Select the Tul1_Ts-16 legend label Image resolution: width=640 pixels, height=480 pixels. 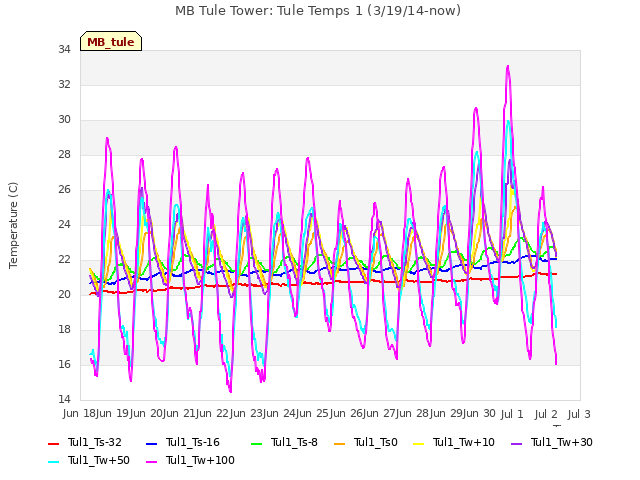(193, 442)
